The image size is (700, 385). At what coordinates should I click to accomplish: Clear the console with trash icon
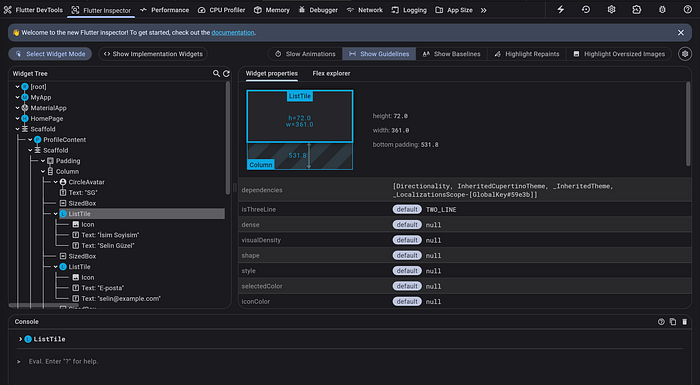(x=684, y=322)
